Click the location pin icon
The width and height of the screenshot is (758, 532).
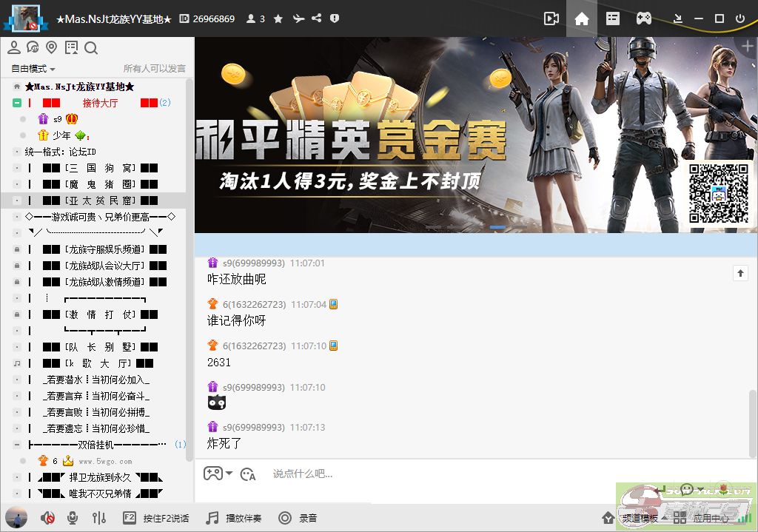point(51,47)
